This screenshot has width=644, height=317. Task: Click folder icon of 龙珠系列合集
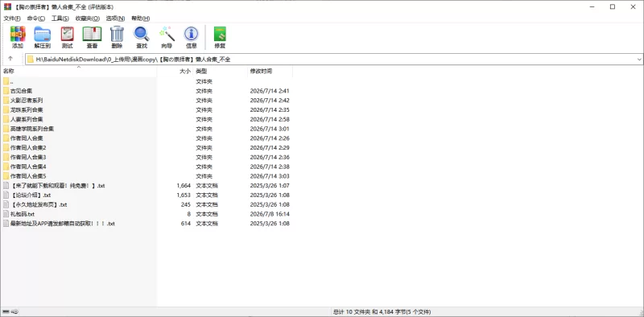click(6, 109)
